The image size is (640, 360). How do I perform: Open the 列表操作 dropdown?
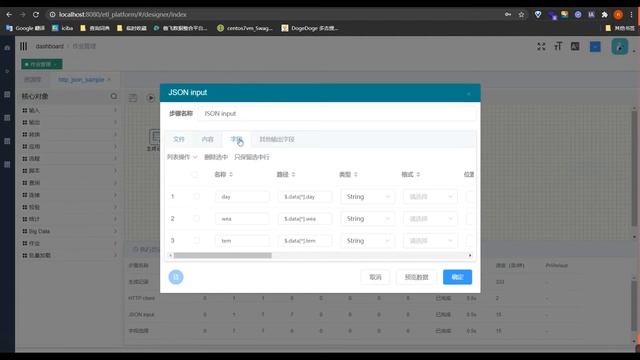pyautogui.click(x=182, y=157)
